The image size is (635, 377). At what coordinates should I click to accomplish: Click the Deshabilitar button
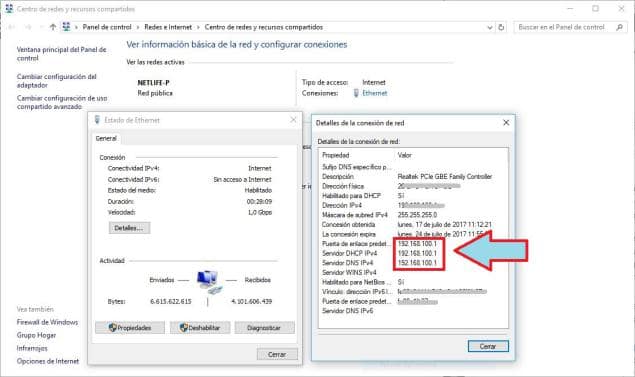(200, 328)
